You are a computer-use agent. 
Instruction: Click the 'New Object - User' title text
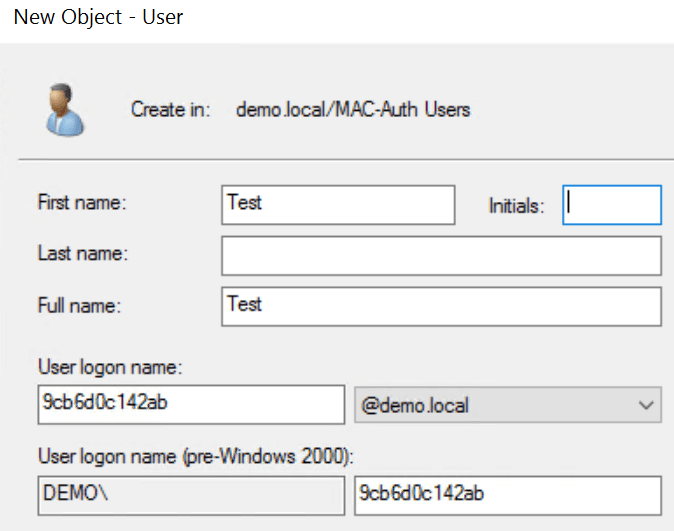[x=98, y=17]
